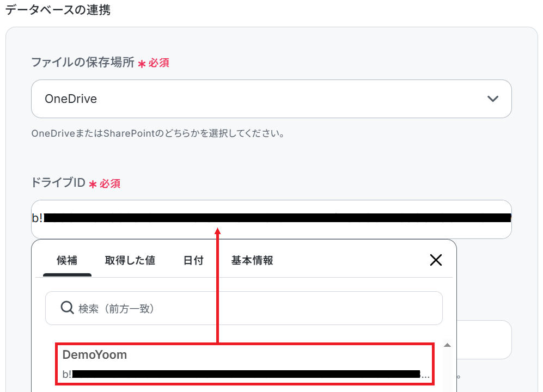Click the OneDriveまたはSharePoint helper text
The width and height of the screenshot is (543, 392).
pos(158,133)
